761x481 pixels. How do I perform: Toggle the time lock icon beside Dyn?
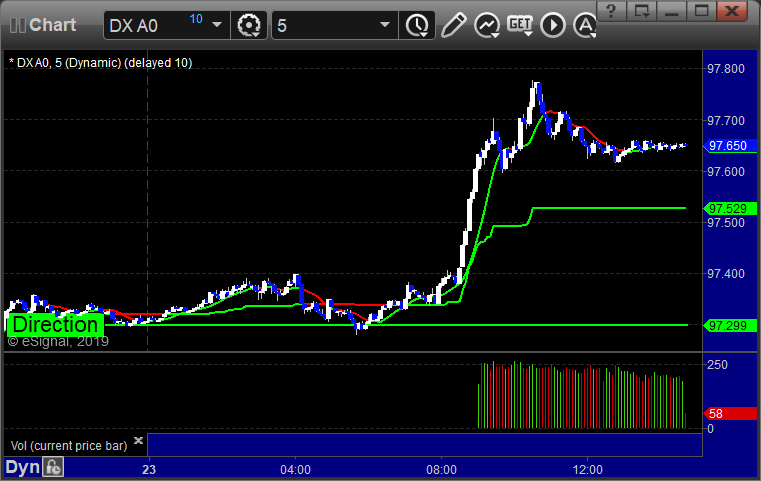pos(53,467)
